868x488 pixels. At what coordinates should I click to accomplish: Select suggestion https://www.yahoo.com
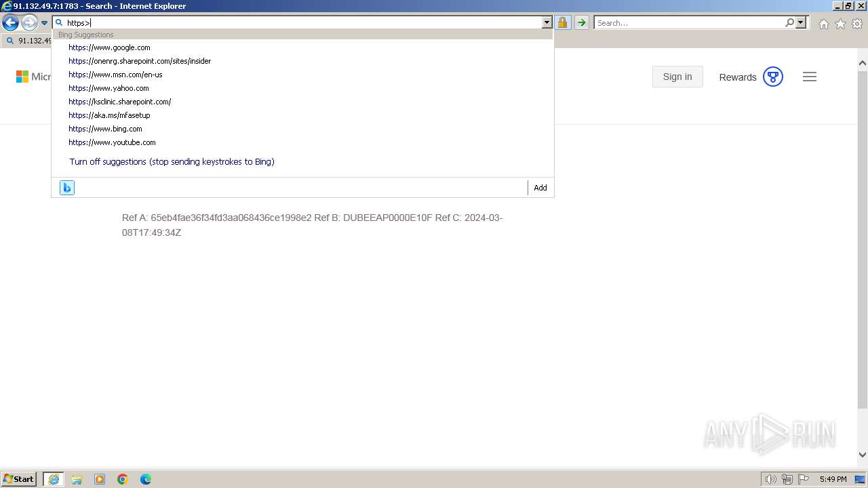tap(303, 88)
